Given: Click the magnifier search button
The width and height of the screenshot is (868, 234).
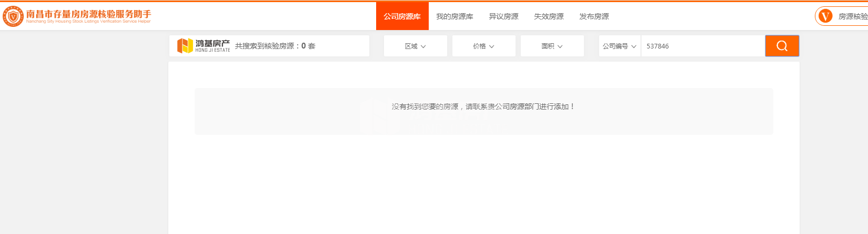Looking at the screenshot, I should 782,46.
